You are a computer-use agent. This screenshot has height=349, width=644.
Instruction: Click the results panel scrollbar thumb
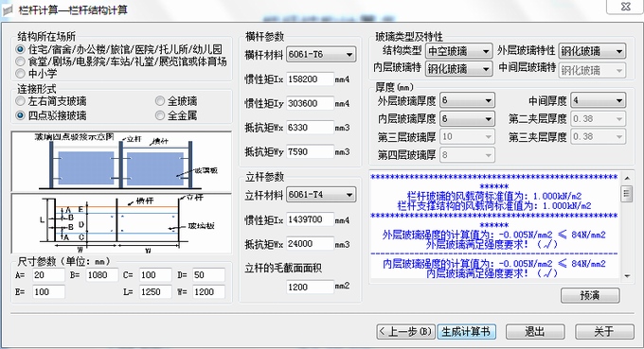[x=627, y=193]
